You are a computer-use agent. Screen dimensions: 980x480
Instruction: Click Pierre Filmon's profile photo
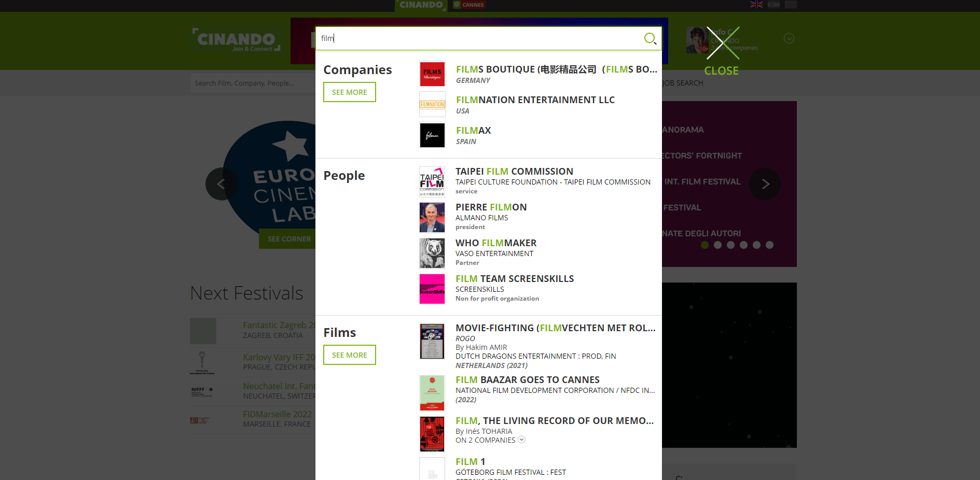[x=432, y=217]
